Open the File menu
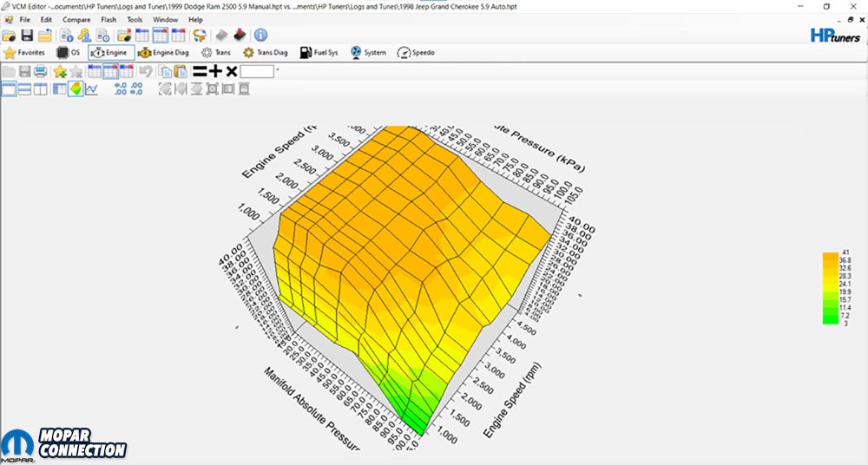 pyautogui.click(x=24, y=19)
